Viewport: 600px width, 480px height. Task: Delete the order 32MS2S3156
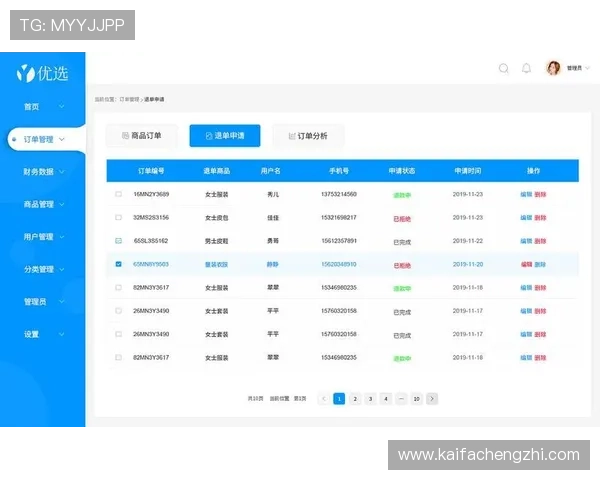540,218
